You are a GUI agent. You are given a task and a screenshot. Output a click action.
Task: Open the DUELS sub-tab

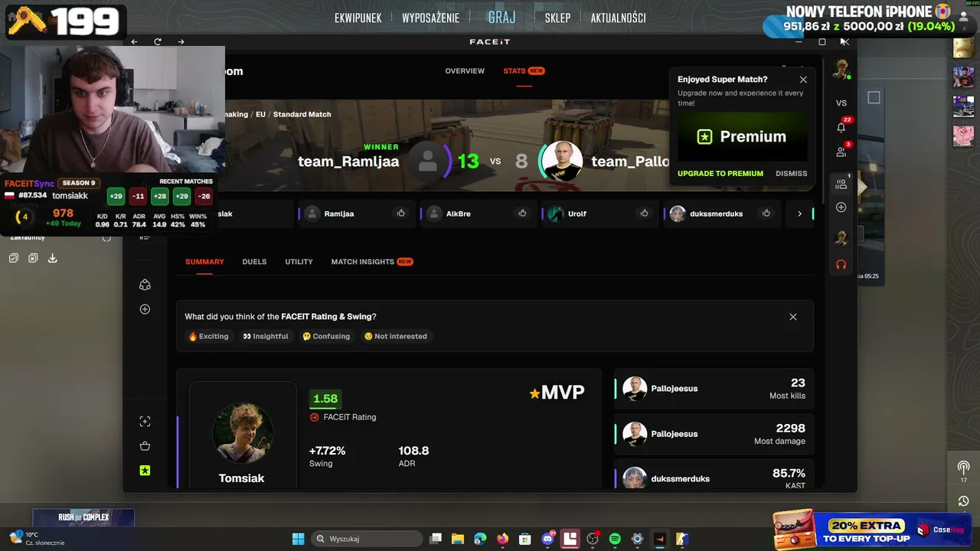[254, 262]
